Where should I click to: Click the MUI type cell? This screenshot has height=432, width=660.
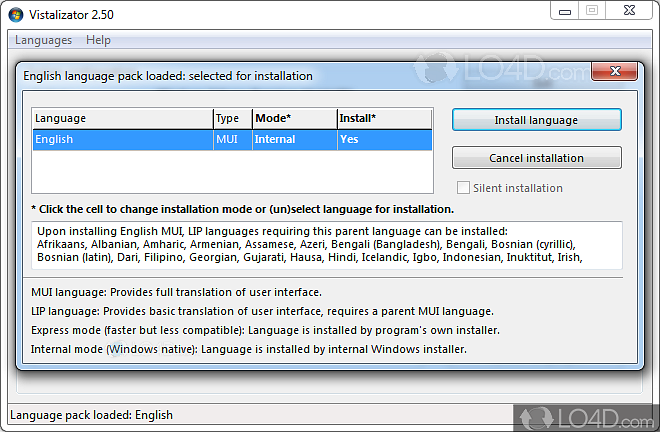tap(231, 140)
